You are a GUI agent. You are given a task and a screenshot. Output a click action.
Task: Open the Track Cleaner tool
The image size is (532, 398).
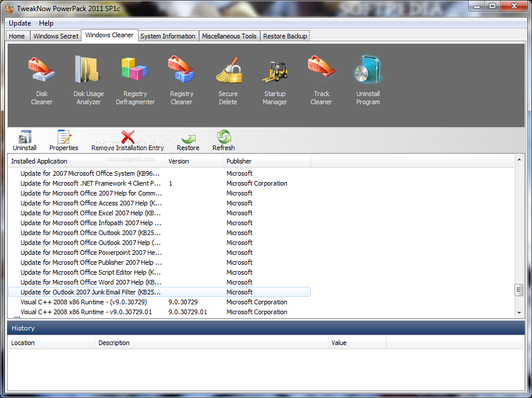click(321, 81)
